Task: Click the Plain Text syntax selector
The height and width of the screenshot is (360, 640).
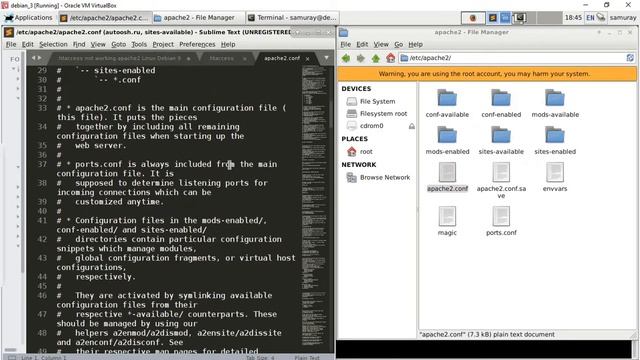Action: pyautogui.click(x=307, y=358)
